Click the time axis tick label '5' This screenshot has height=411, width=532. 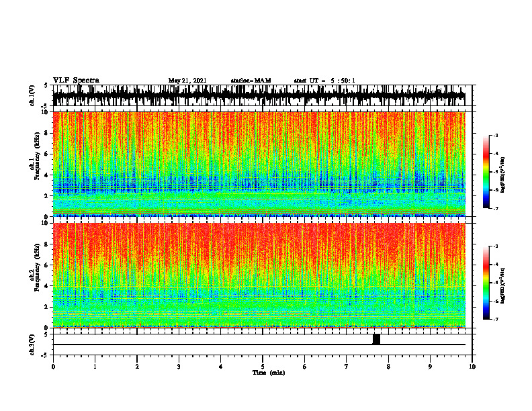pos(263,367)
